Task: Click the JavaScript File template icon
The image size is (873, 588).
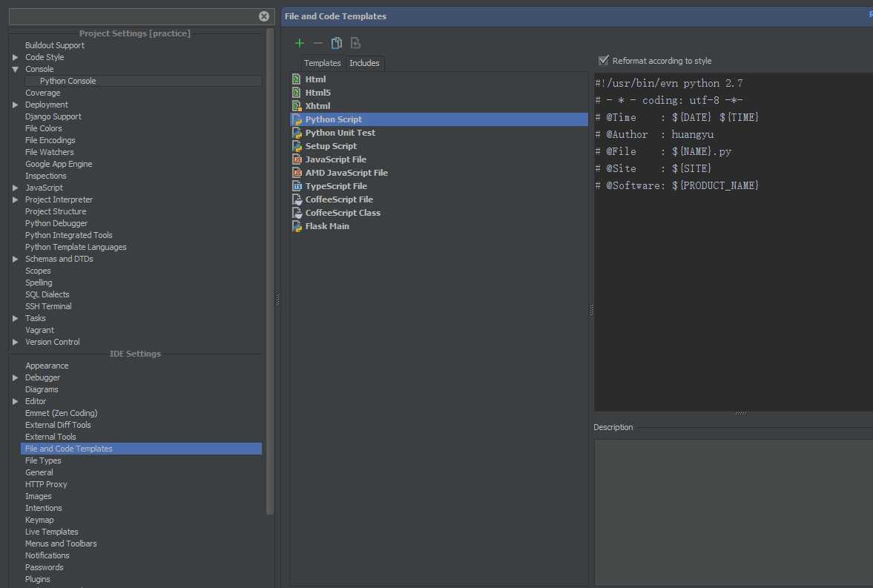Action: coord(297,159)
